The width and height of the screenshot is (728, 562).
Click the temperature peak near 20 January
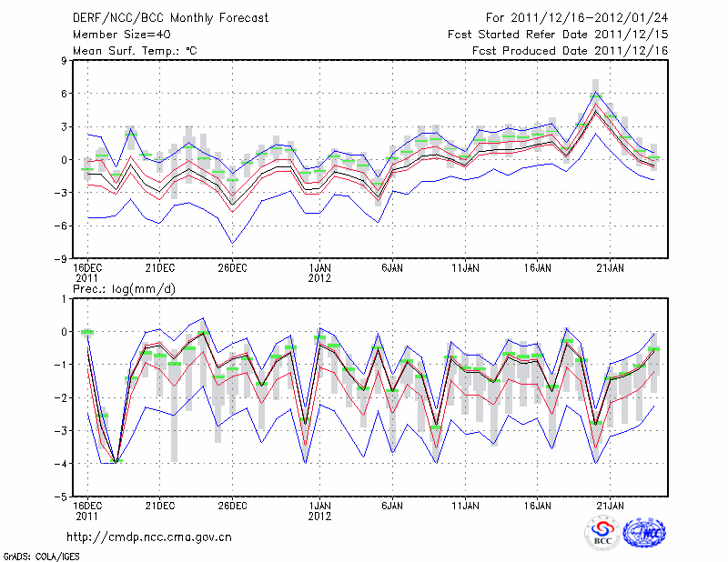pos(595,94)
